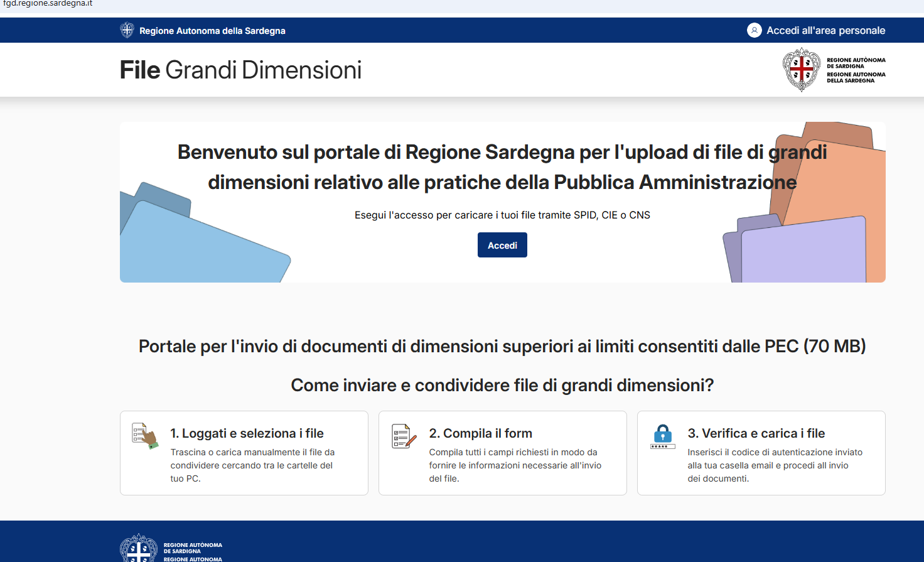Click the hand selecting file icon
This screenshot has width=924, height=562.
click(145, 436)
